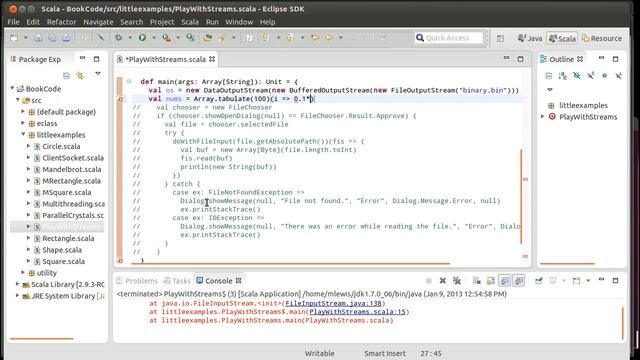The image size is (640, 360).
Task: Click the Run Last Tool external icon
Action: (x=166, y=38)
